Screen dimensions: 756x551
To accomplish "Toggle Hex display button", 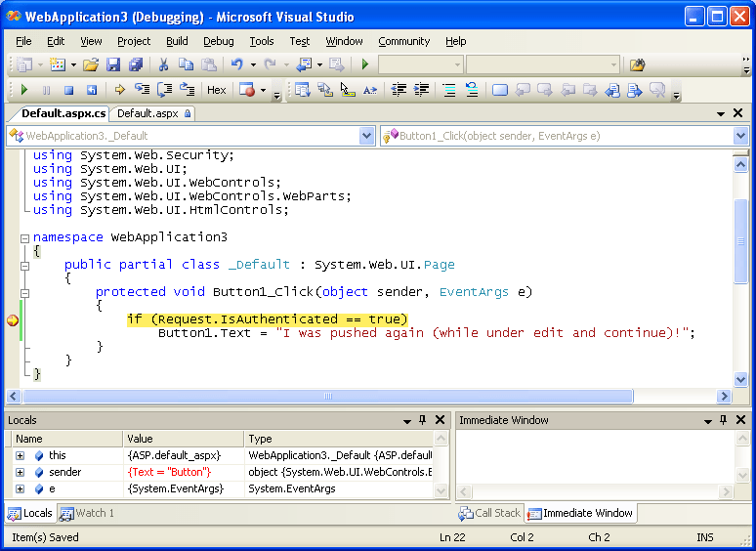I will click(x=217, y=90).
